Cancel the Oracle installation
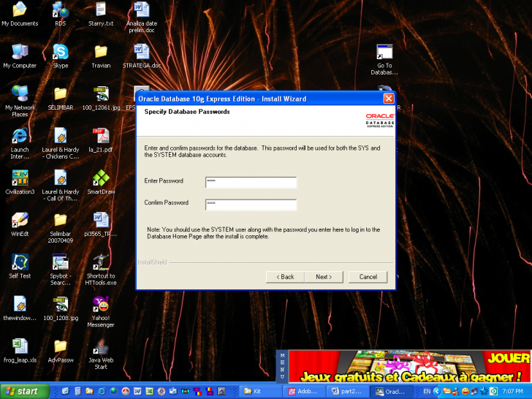The width and height of the screenshot is (532, 399). [x=368, y=277]
